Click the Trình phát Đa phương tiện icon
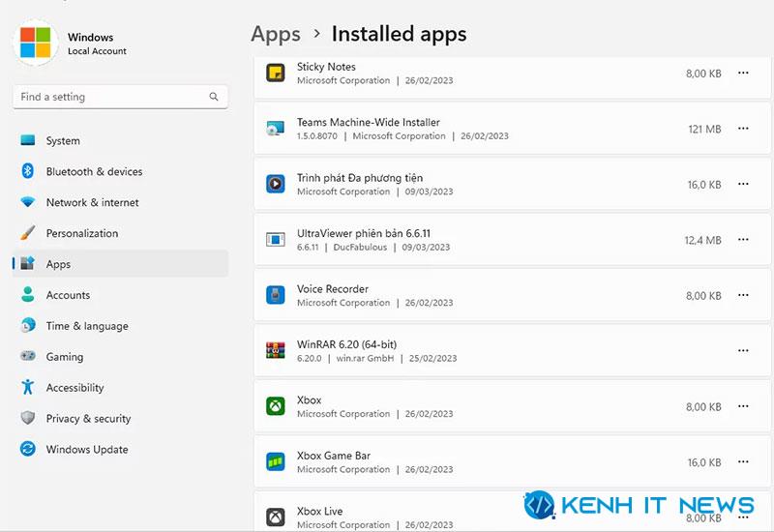Screen dimensions: 774x532 (x=276, y=184)
